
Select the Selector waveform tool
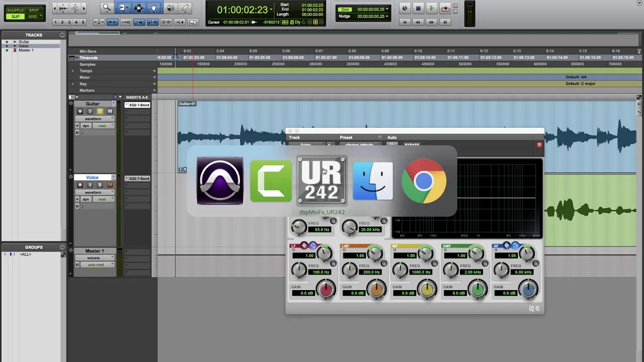click(139, 8)
